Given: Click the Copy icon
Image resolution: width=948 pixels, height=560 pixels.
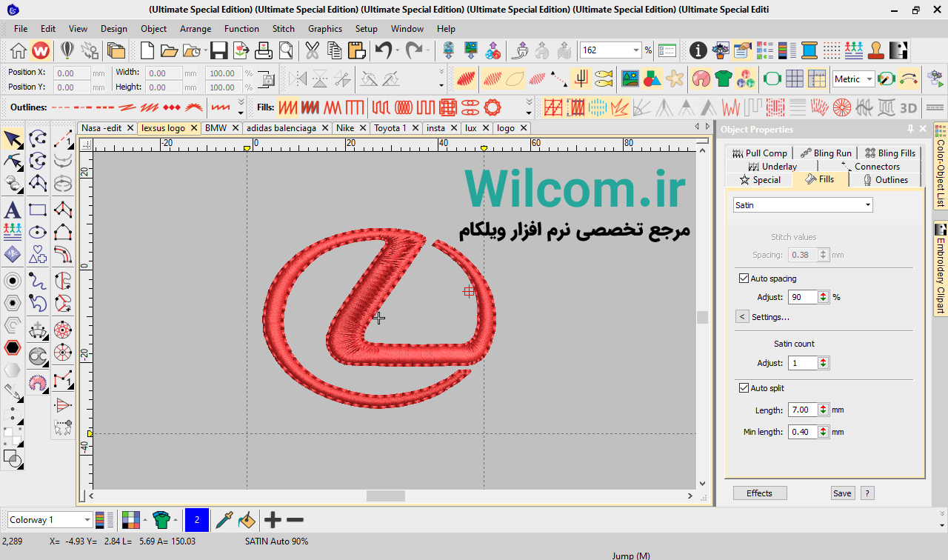Looking at the screenshot, I should click(334, 50).
